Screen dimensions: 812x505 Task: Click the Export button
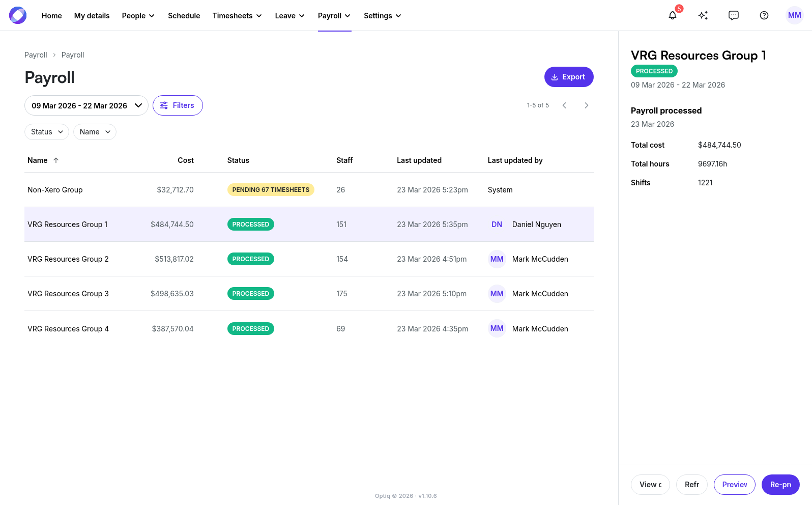pyautogui.click(x=569, y=77)
